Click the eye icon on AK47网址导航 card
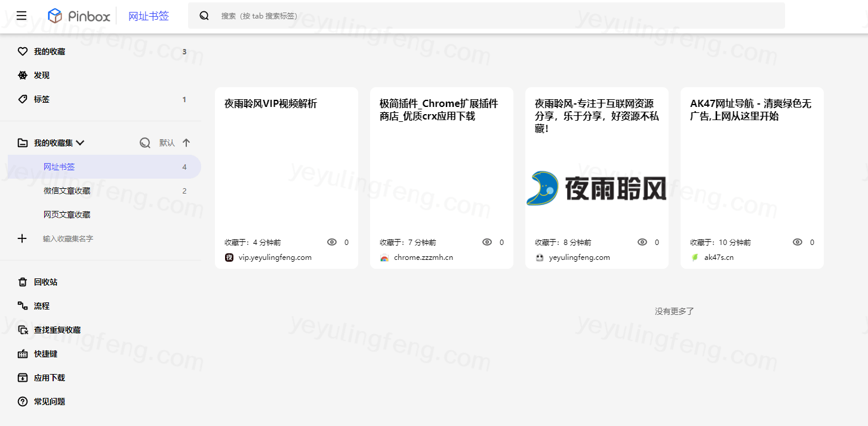The width and height of the screenshot is (868, 426). click(x=798, y=242)
